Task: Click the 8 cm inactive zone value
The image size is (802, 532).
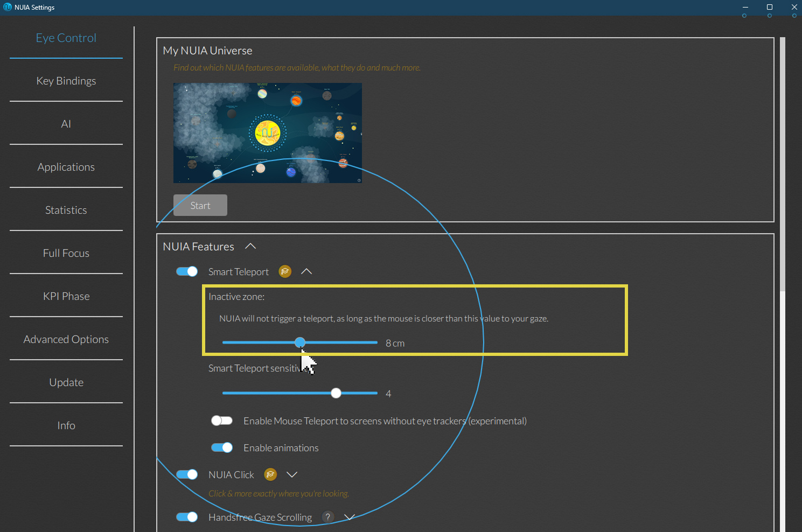Action: [x=395, y=343]
